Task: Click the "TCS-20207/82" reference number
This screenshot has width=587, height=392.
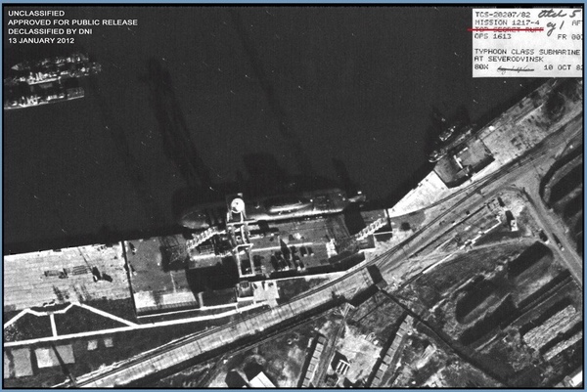Action: tap(503, 14)
